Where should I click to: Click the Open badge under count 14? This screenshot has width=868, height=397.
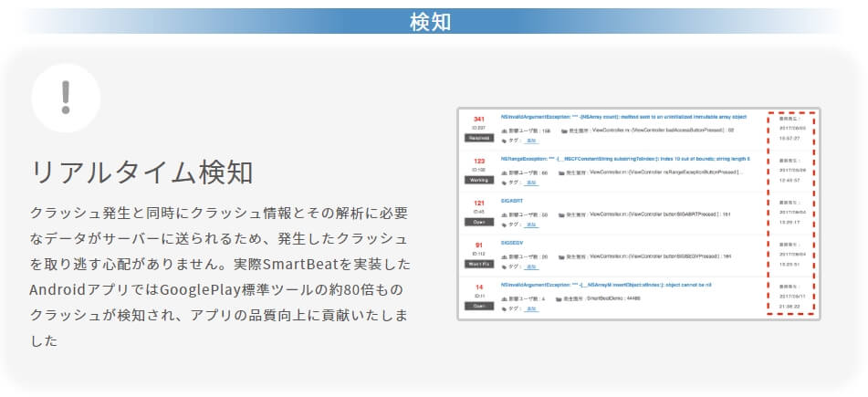pyautogui.click(x=479, y=307)
